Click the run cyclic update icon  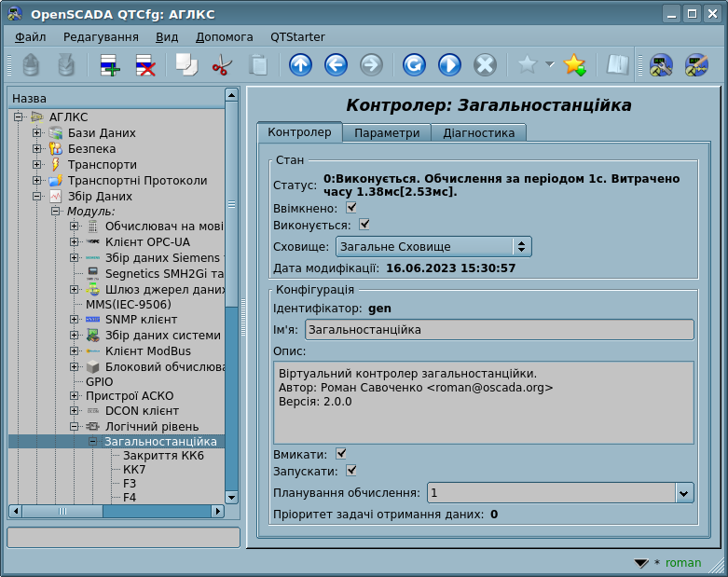pyautogui.click(x=449, y=65)
